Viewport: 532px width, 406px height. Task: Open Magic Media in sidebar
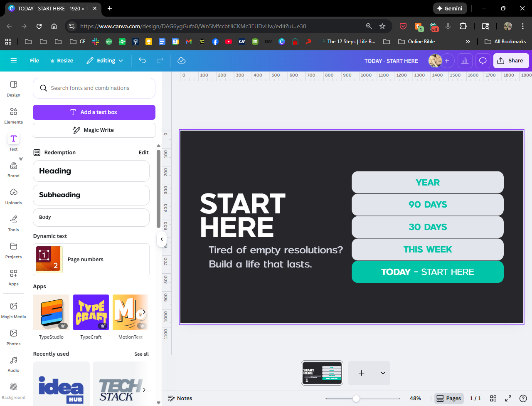pyautogui.click(x=13, y=310)
